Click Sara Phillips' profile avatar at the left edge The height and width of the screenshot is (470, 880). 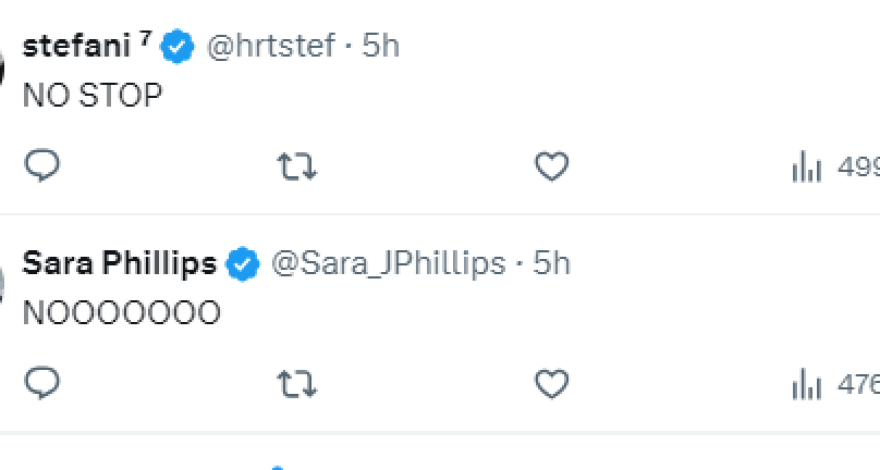[3, 285]
